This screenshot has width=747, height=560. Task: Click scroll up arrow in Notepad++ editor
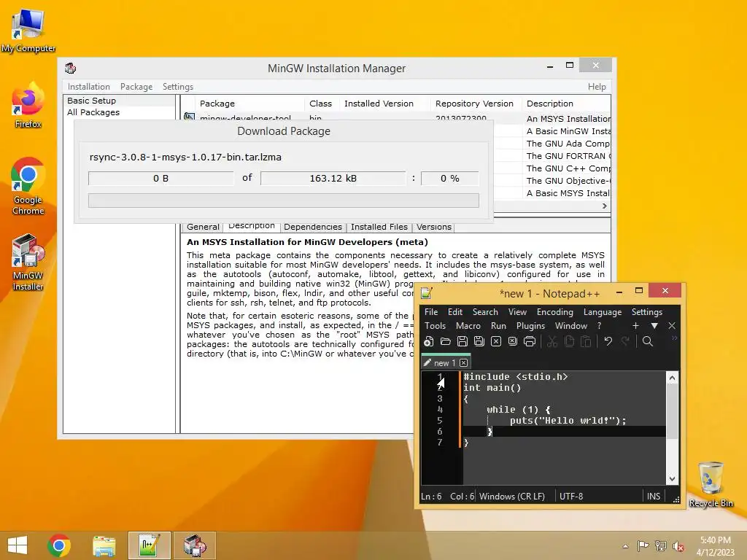coord(672,378)
